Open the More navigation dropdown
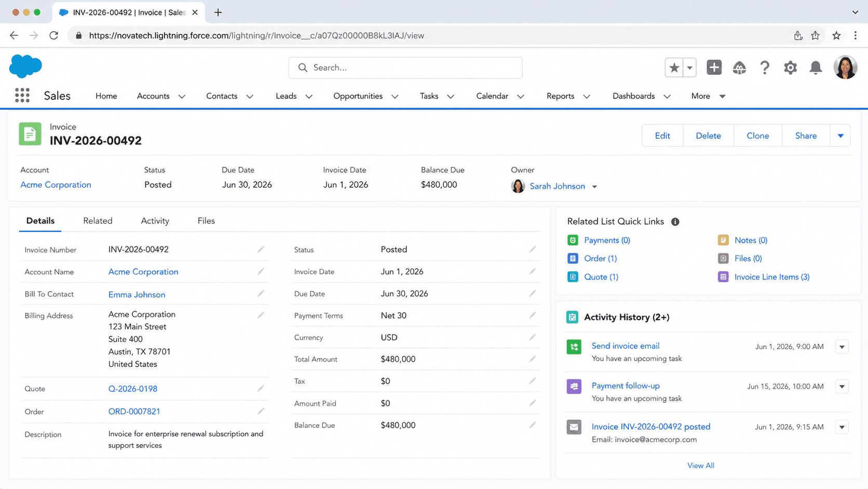 [708, 96]
